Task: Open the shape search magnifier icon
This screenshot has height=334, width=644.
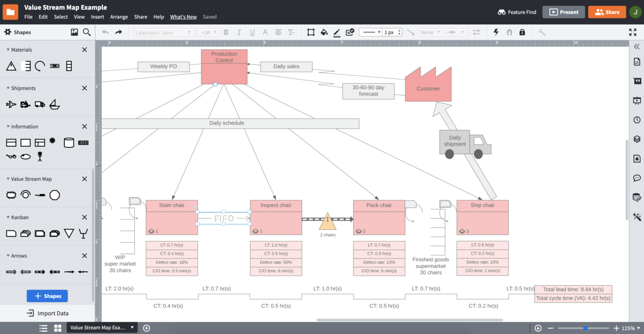Action: [x=87, y=32]
